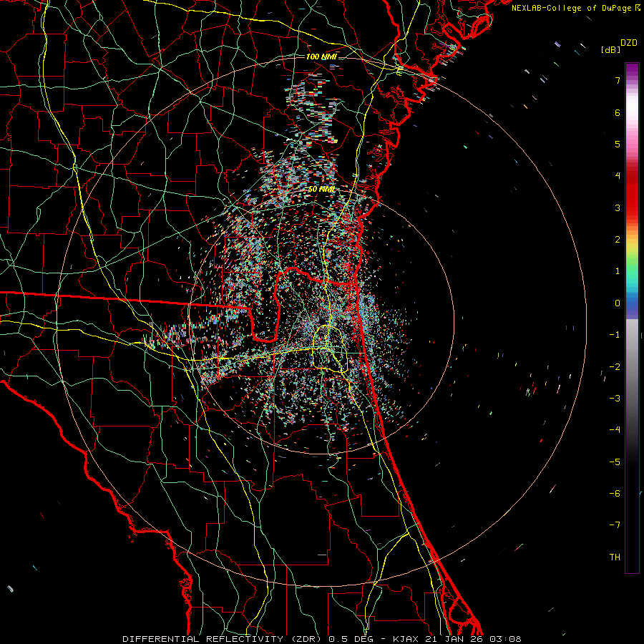Click the TH threshold label on legend
The height and width of the screenshot is (644, 644).
(615, 557)
